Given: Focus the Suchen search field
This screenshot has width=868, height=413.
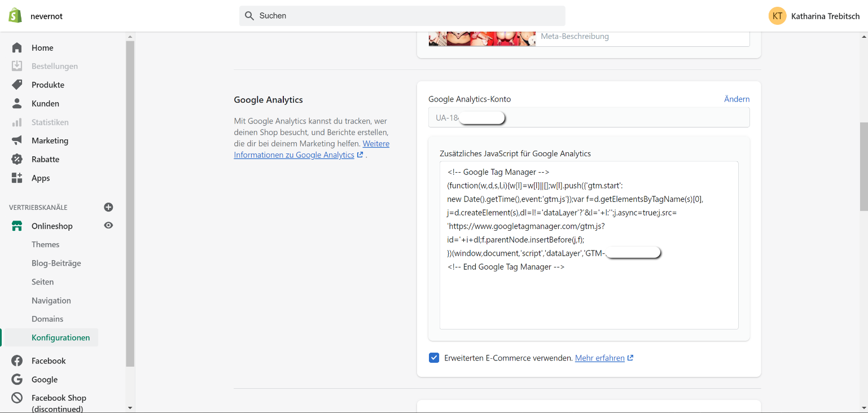Looking at the screenshot, I should click(402, 16).
